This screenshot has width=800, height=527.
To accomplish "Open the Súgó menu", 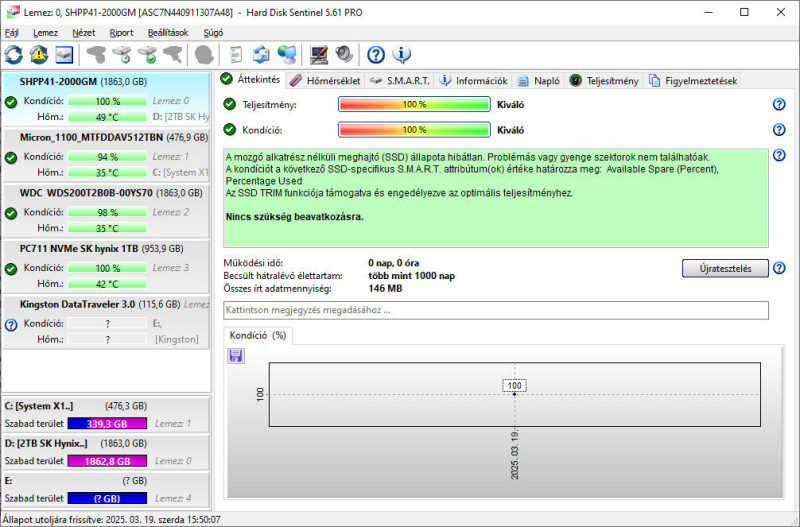I will pos(213,33).
